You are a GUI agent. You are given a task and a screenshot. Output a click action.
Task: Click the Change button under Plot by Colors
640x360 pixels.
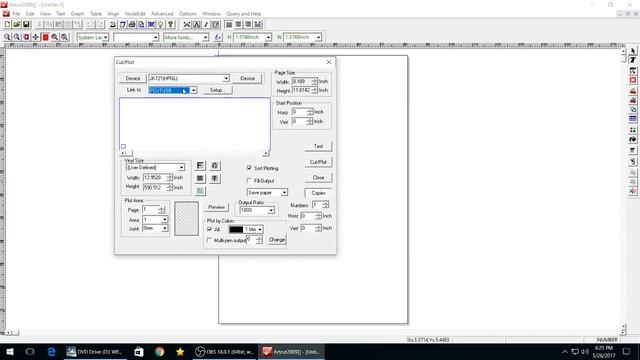[x=277, y=240]
